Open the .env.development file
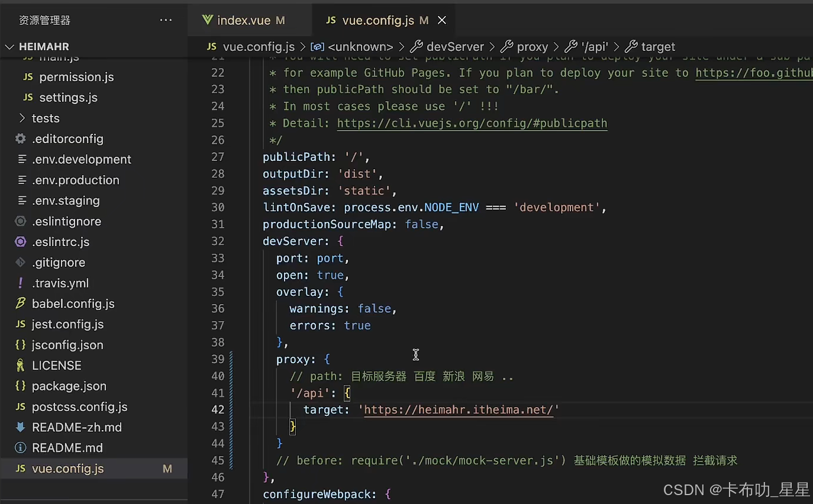The height and width of the screenshot is (504, 813). pos(82,160)
